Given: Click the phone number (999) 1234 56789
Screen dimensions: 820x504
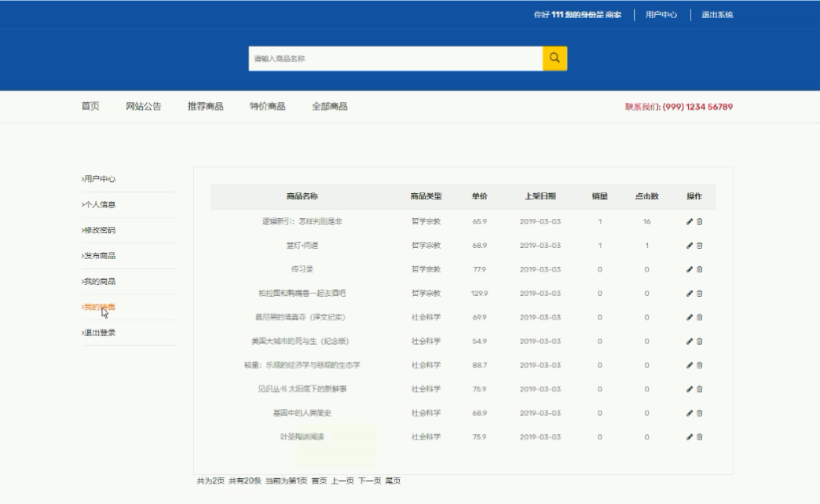Looking at the screenshot, I should tap(697, 107).
